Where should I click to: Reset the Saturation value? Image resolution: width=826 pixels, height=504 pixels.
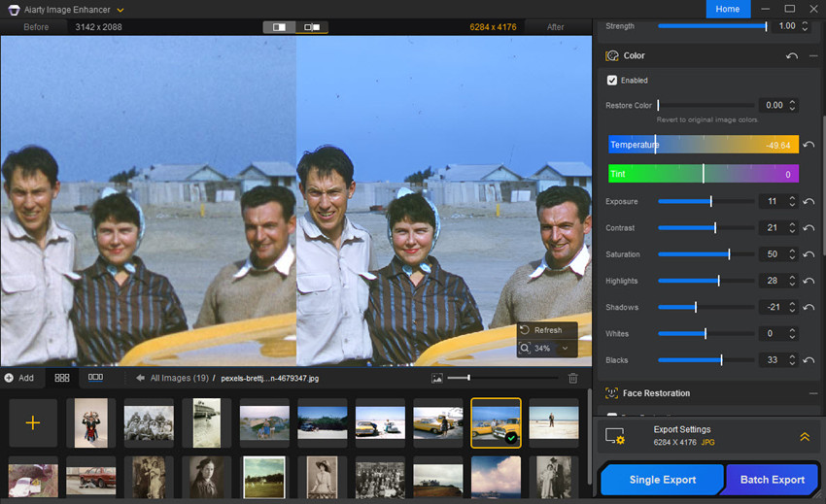pyautogui.click(x=809, y=254)
